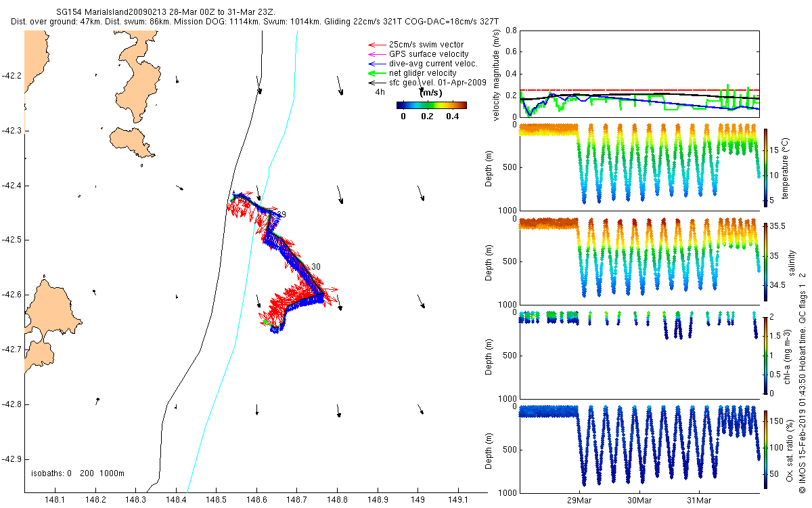Click the '0.2' tick under the velocity color bar
The height and width of the screenshot is (508, 812).
(x=426, y=117)
